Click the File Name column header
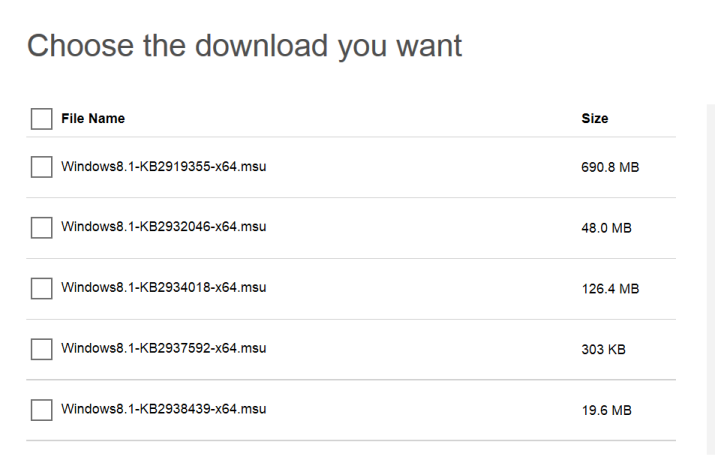Screen dimensions: 715x475 tap(93, 119)
